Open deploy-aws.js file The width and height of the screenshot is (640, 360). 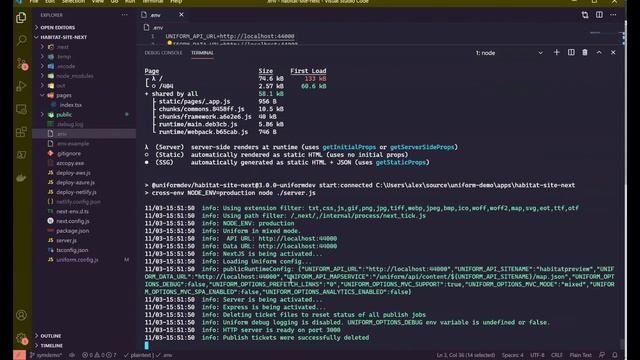(x=73, y=173)
